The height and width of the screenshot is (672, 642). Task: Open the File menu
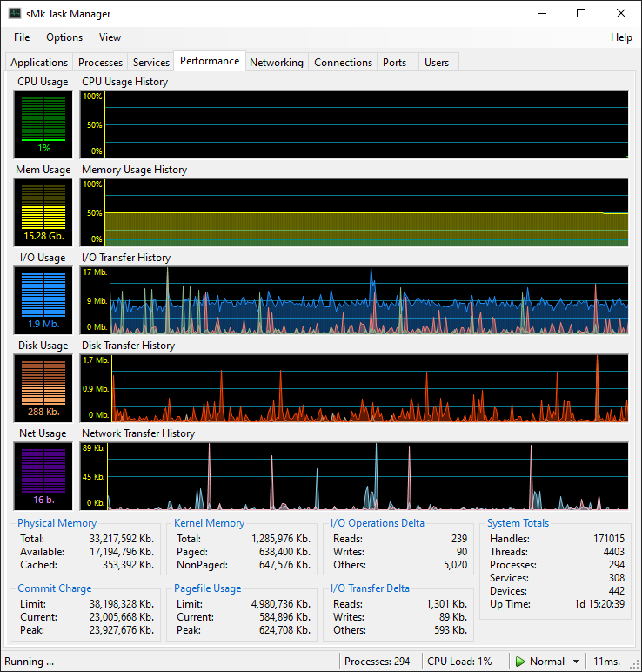pyautogui.click(x=22, y=37)
